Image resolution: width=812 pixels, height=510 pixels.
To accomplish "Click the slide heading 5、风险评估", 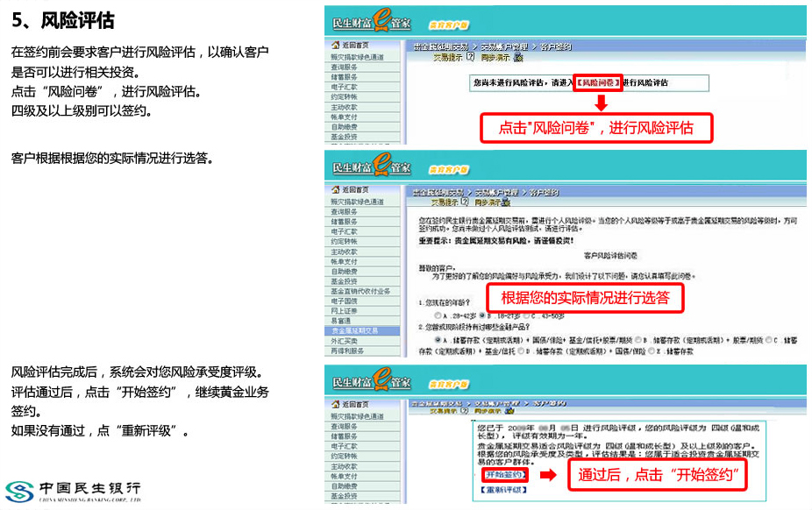I will click(x=62, y=21).
